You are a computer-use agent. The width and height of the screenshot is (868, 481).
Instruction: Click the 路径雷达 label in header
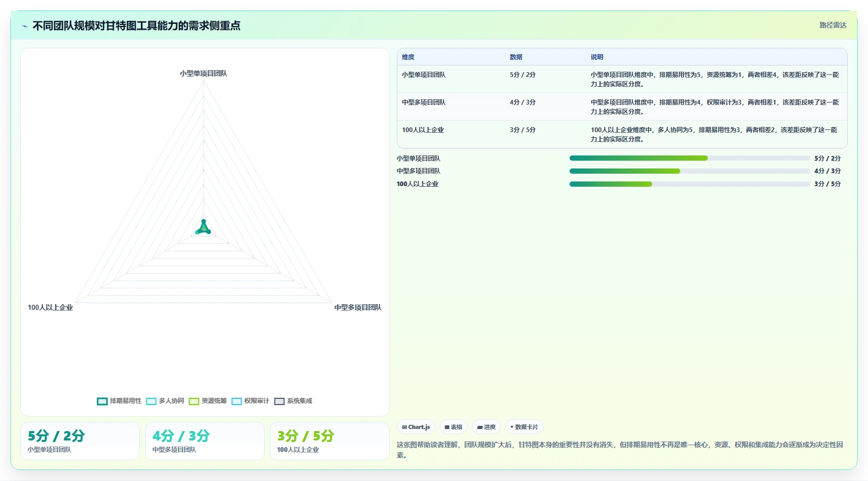click(833, 25)
